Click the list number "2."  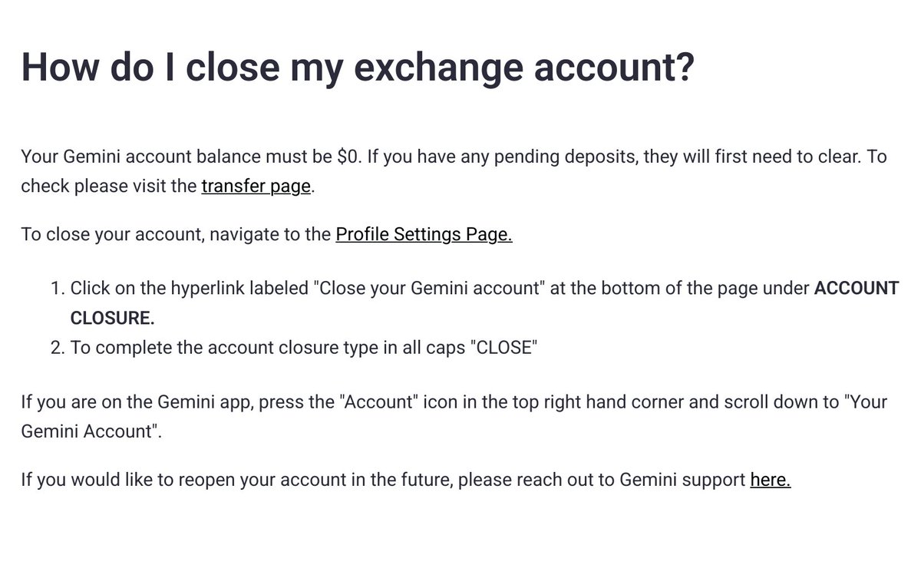coord(58,347)
